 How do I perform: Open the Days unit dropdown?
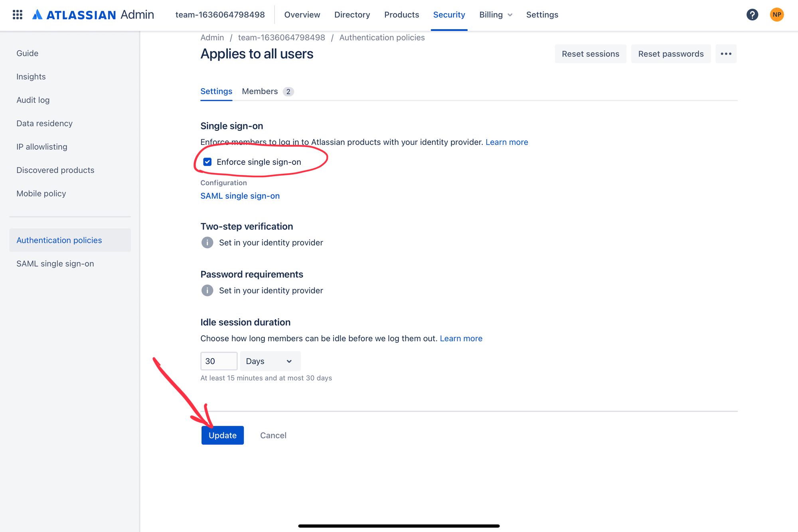(x=270, y=361)
